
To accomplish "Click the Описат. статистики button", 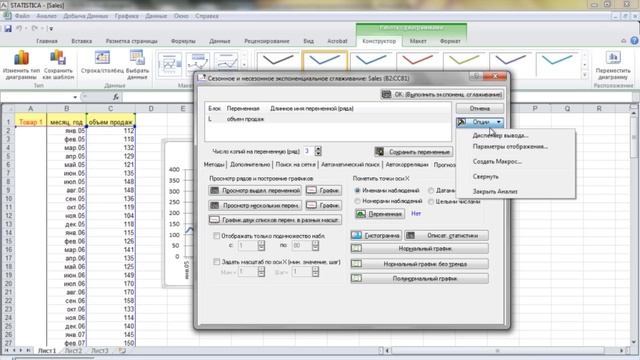I will pyautogui.click(x=447, y=236).
